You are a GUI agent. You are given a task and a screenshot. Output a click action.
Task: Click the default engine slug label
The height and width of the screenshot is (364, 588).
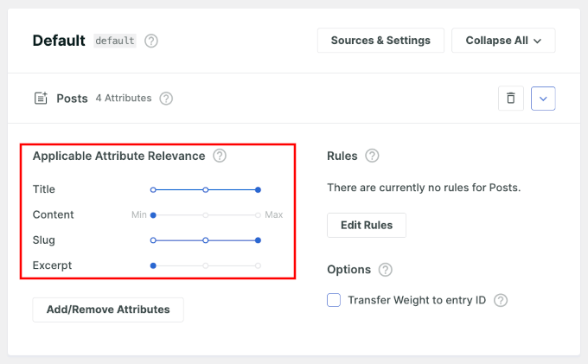pyautogui.click(x=115, y=41)
